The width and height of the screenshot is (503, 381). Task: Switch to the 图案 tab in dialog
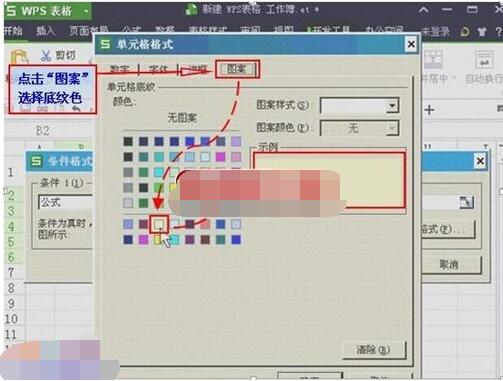coord(237,69)
